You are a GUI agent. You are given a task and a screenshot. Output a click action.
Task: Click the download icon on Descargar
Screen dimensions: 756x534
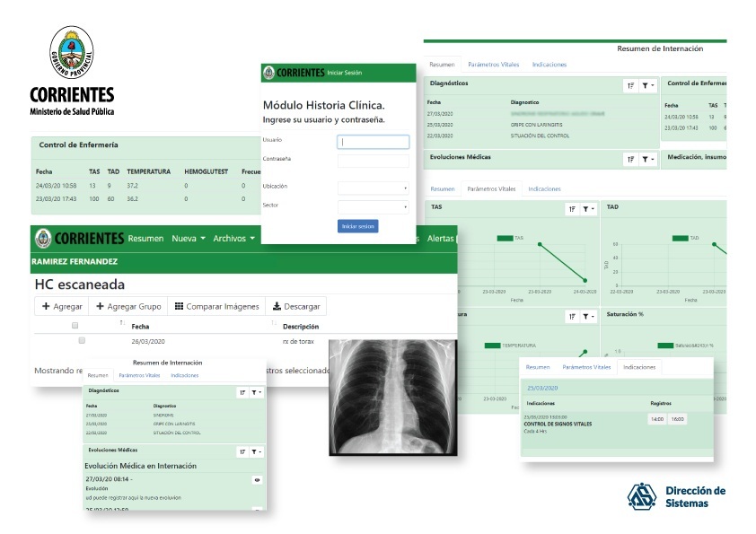click(277, 306)
